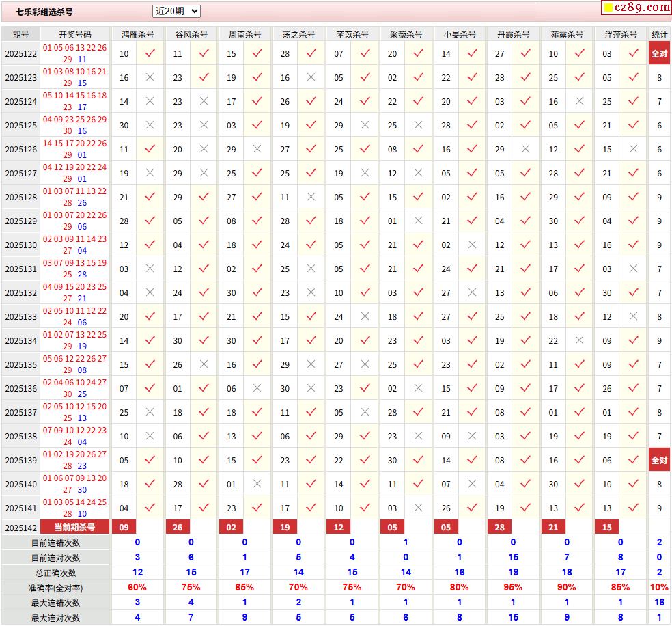Click the X mark in 小旻杀号 row 2025130
672x626 pixels.
point(471,245)
